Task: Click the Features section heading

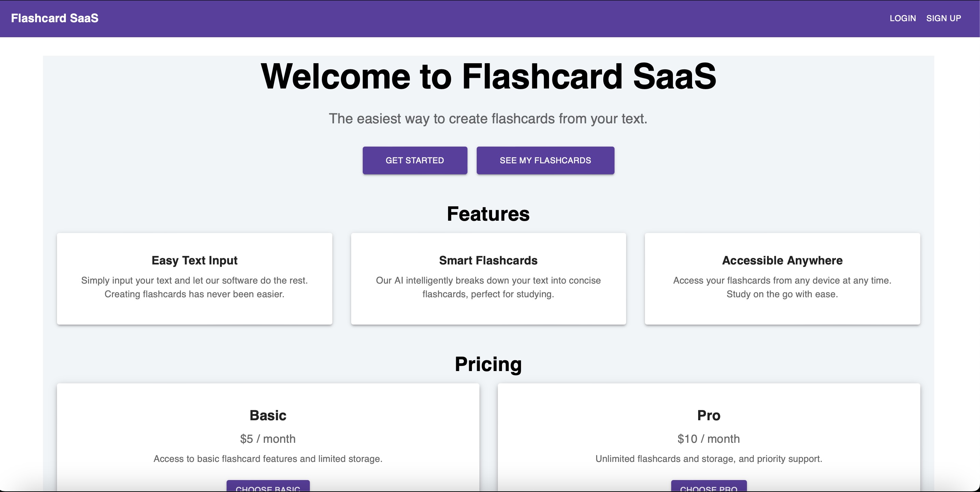Action: (488, 214)
